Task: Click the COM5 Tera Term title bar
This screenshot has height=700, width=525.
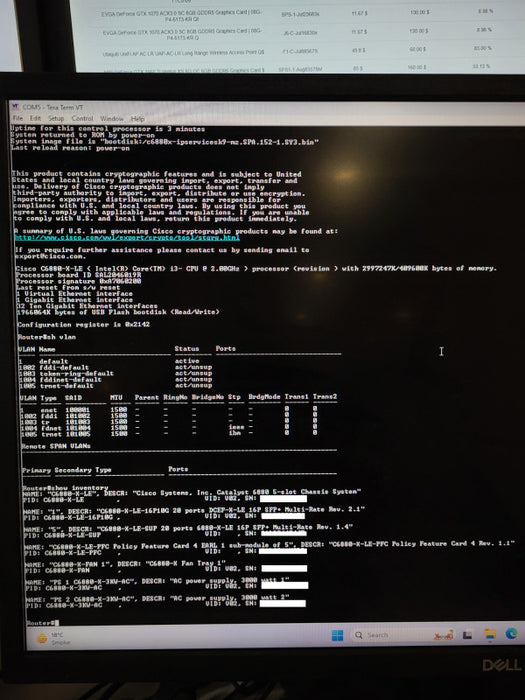Action: (267, 107)
